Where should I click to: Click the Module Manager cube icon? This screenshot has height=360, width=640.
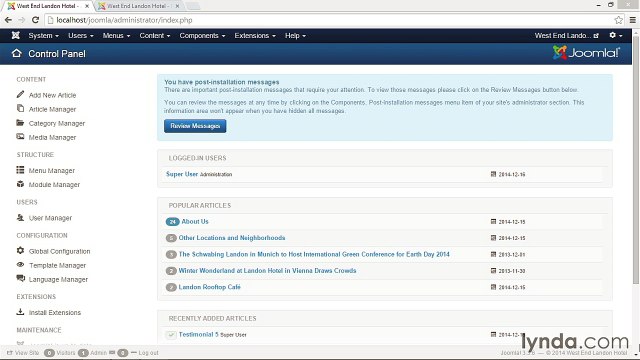pos(20,184)
